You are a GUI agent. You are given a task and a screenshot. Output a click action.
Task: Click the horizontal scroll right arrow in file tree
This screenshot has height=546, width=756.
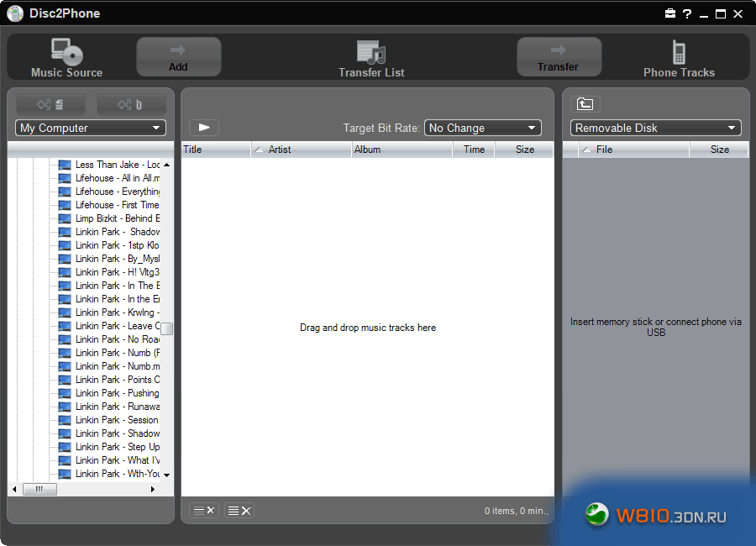[153, 489]
